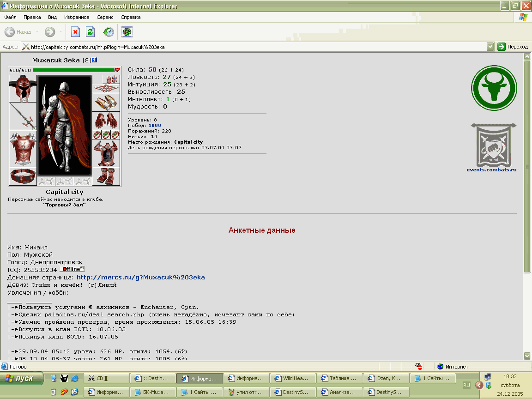532x399 pixels.
Task: Click the Forward green arrow button
Action: coord(50,32)
